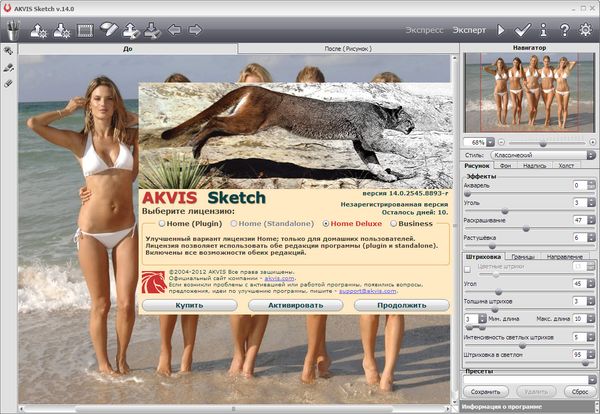
Task: Click the load strokes up-arrow icon
Action: tap(131, 31)
